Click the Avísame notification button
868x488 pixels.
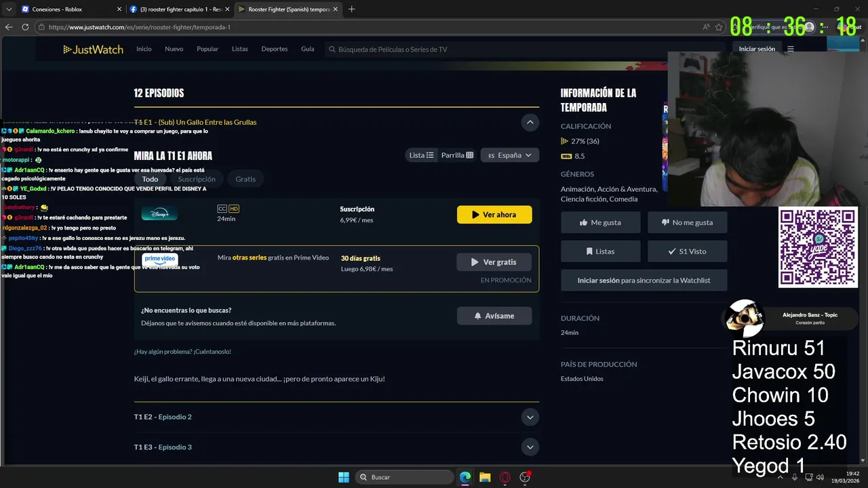coord(494,316)
